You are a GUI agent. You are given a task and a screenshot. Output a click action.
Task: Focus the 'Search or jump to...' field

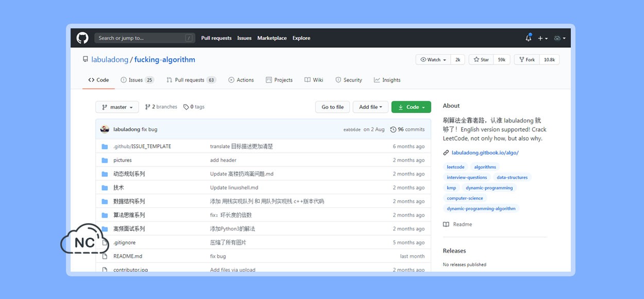pos(145,38)
